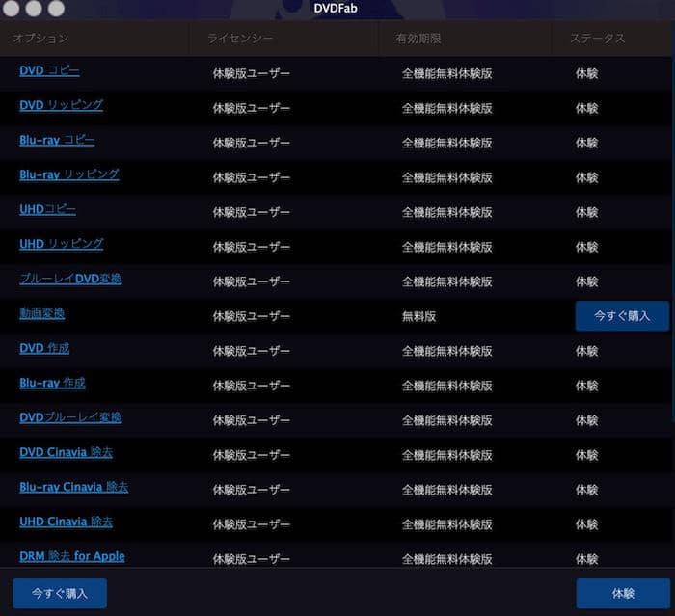This screenshot has height=616, width=675.
Task: Click the 体験 button at the bottom
Action: [623, 594]
